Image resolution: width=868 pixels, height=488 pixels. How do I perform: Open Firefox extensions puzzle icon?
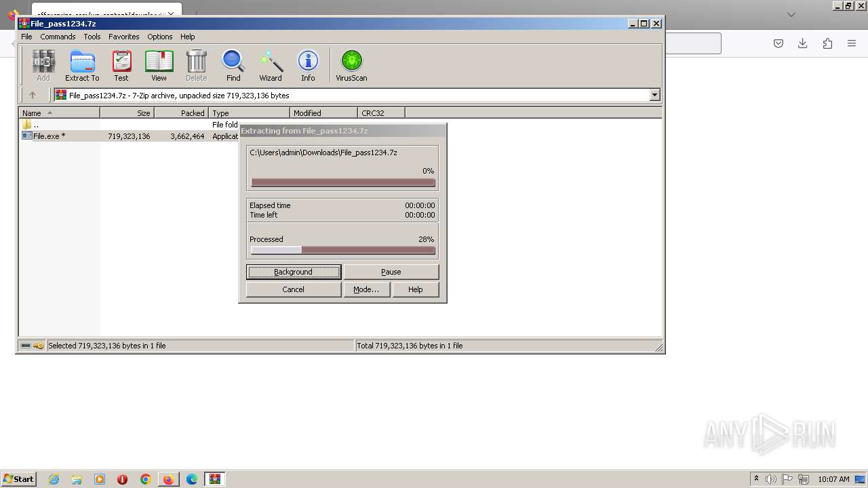coord(827,43)
